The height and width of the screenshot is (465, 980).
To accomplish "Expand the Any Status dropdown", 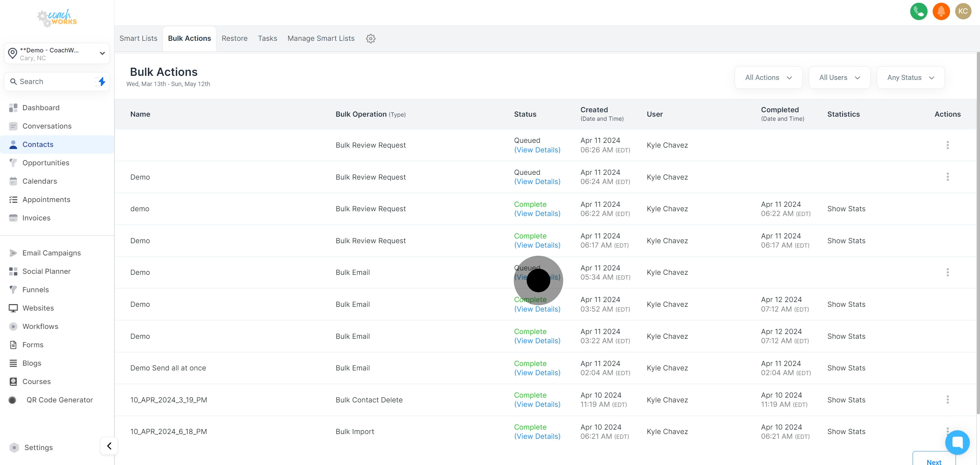I will (x=910, y=78).
